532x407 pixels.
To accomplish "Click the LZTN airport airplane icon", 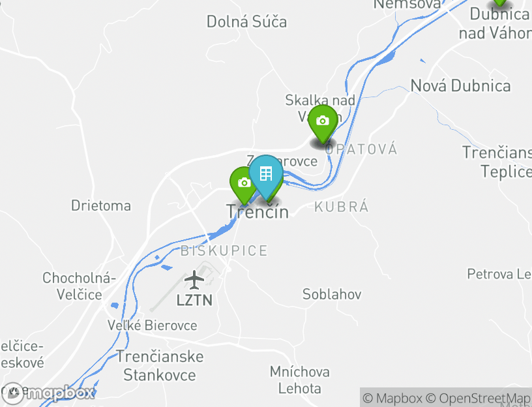I will [x=194, y=280].
